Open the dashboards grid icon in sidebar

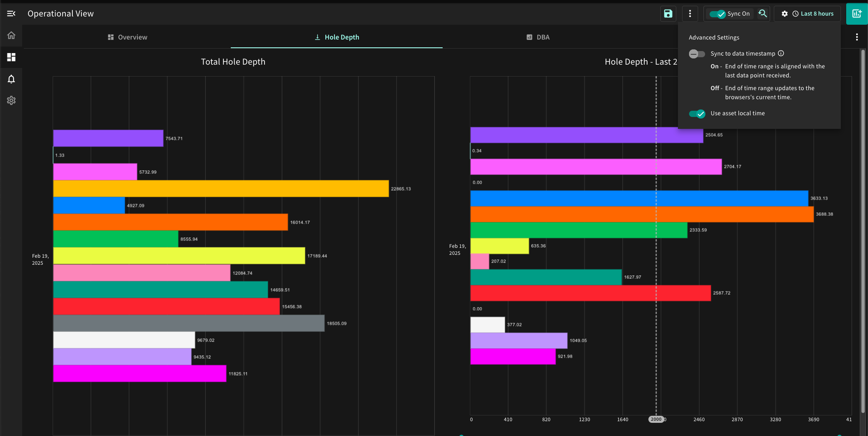(x=11, y=57)
